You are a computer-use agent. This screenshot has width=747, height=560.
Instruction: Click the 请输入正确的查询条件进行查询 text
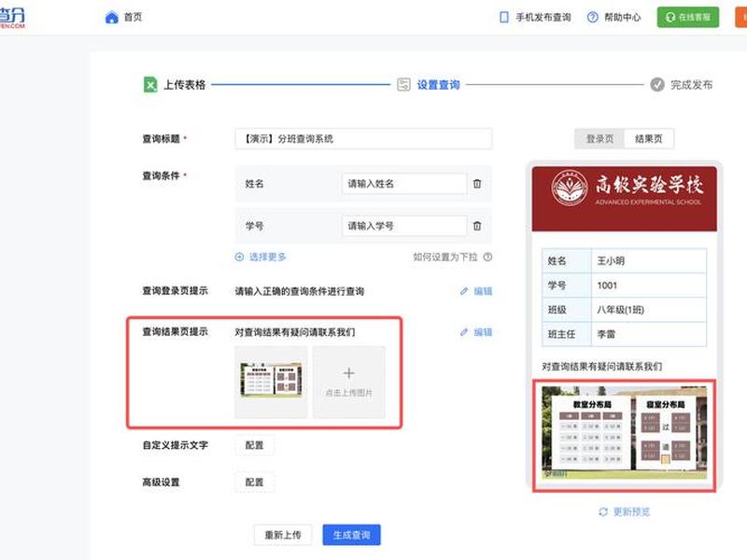click(x=299, y=291)
